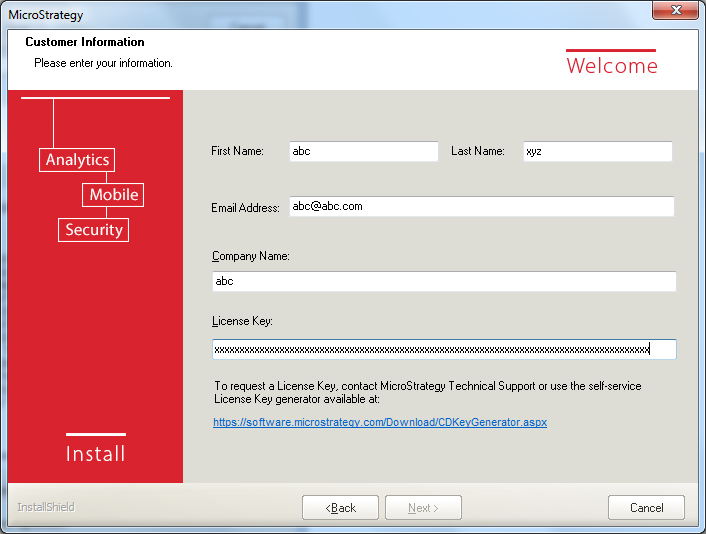This screenshot has width=706, height=534.
Task: Click the Company Name label
Action: [x=250, y=256]
